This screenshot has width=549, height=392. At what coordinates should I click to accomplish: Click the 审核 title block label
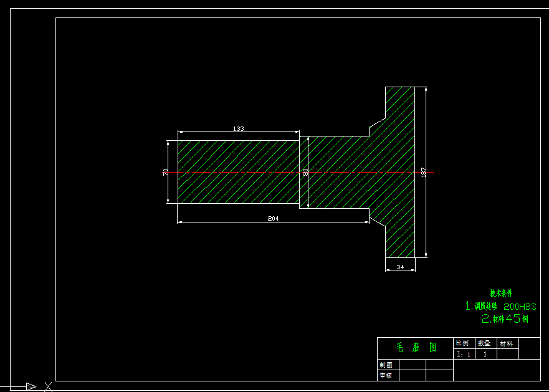click(386, 376)
